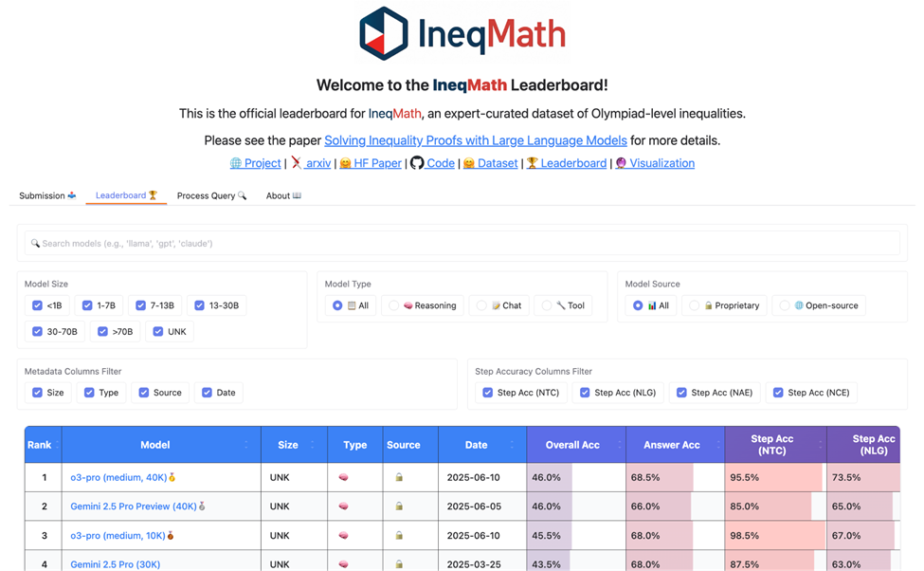
Task: Click the hugging face icon beside HF Paper
Action: click(345, 163)
